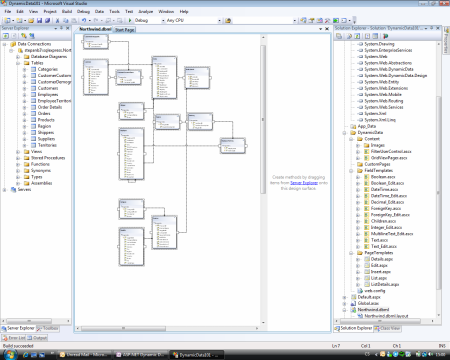Click the Server Explorer link in methods pane
This screenshot has width=450, height=360.
pos(304,183)
